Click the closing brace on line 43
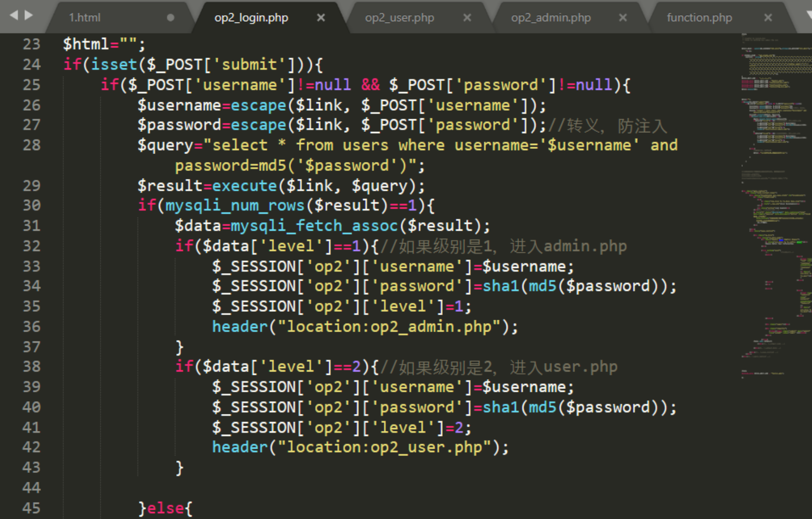Screen dimensions: 812x519 point(179,468)
